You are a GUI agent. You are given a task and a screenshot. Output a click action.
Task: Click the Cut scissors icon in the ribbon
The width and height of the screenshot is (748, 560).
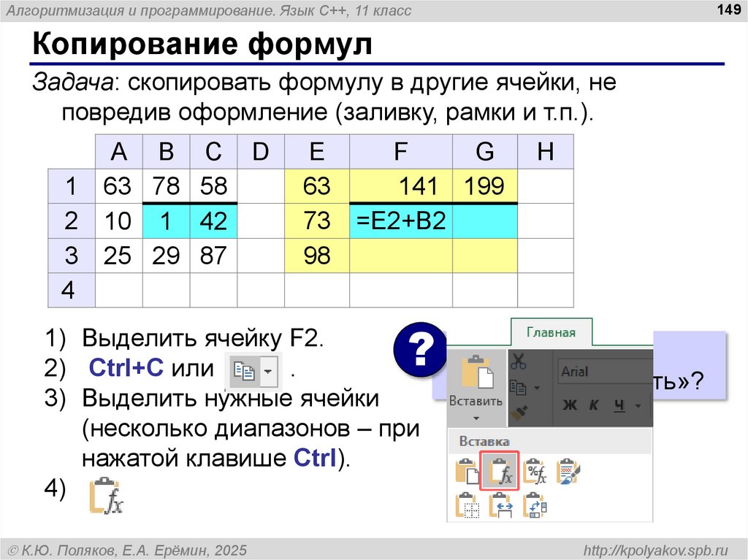coord(518,361)
